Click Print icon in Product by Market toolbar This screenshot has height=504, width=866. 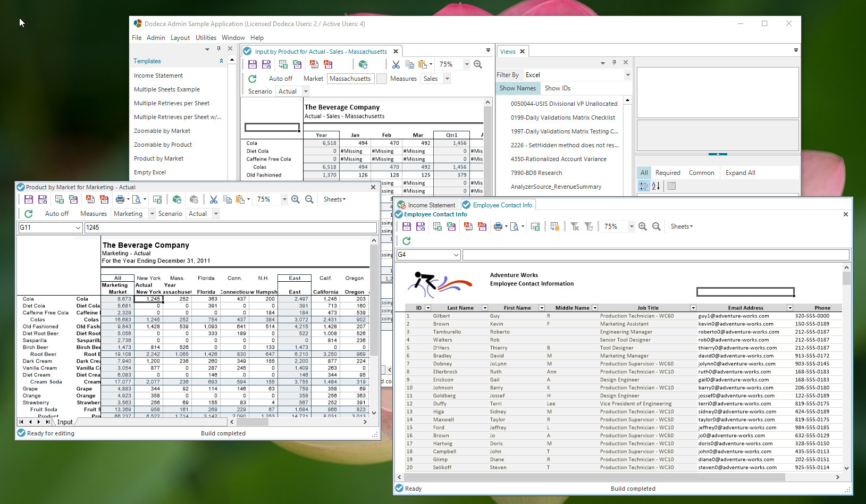[x=120, y=199]
